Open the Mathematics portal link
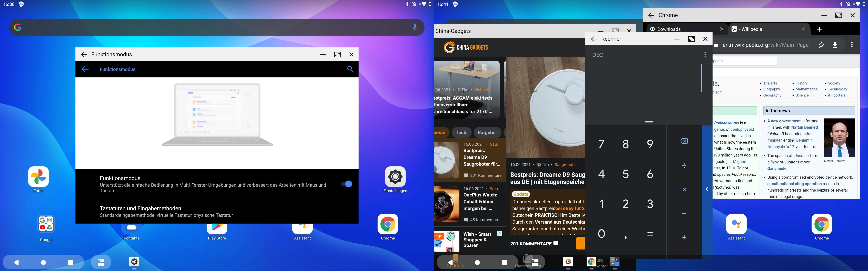The height and width of the screenshot is (271, 868). 806,89
